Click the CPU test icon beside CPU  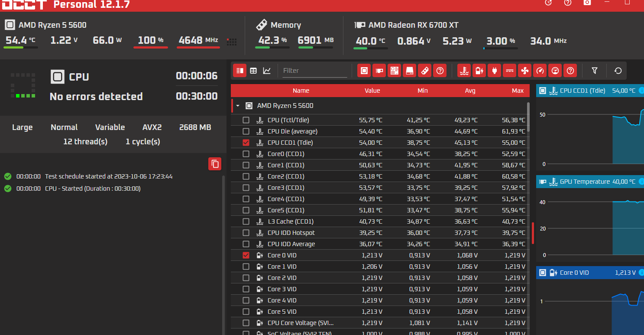point(57,77)
